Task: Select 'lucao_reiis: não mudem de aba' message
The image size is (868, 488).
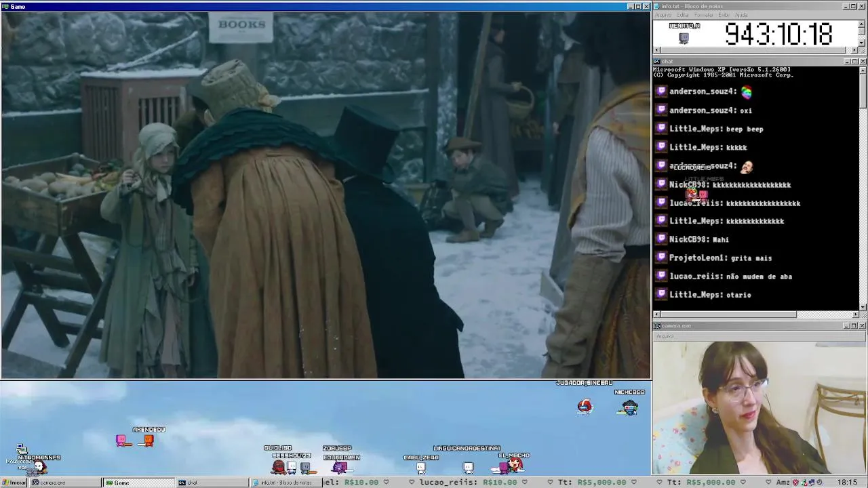Action: (x=730, y=277)
